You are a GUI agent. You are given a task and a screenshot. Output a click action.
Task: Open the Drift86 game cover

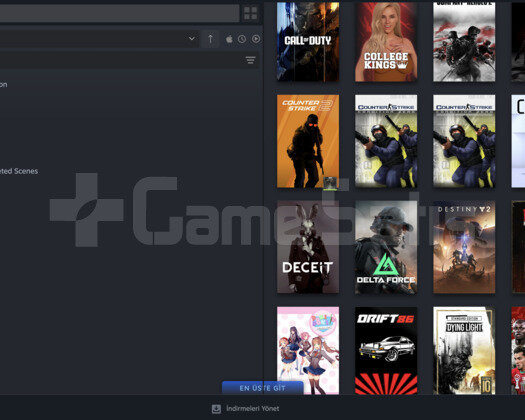[386, 351]
